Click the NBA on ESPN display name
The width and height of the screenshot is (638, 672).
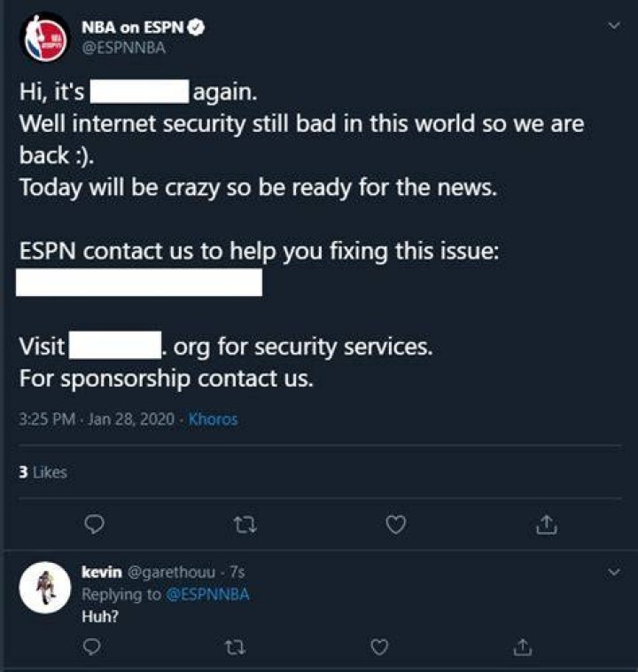pyautogui.click(x=132, y=27)
